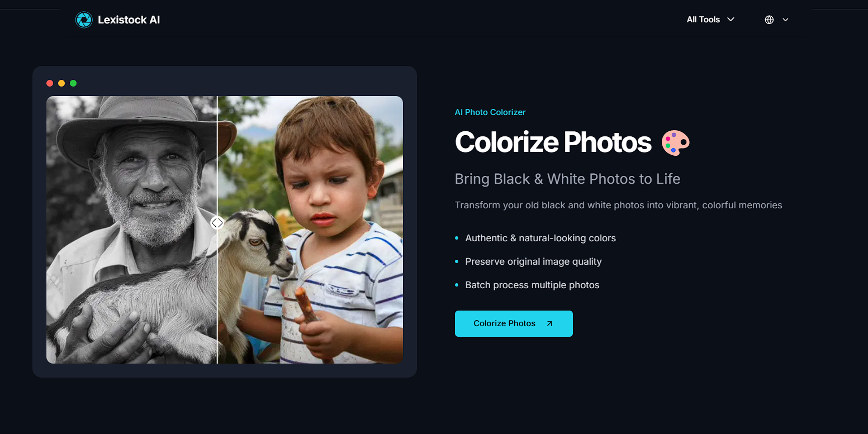Click the Colorize Photos heading
Image resolution: width=868 pixels, height=434 pixels.
pos(553,142)
